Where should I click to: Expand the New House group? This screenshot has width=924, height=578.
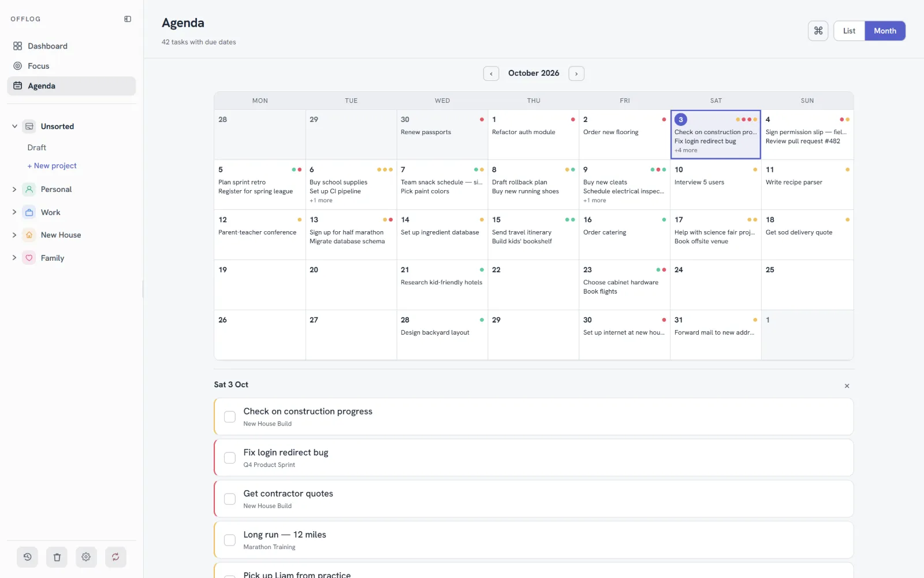point(14,235)
